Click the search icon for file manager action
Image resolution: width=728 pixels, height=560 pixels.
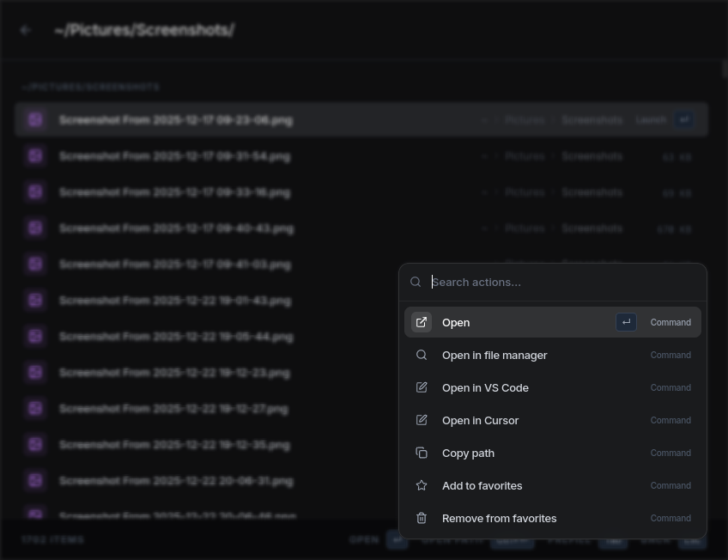tap(422, 356)
